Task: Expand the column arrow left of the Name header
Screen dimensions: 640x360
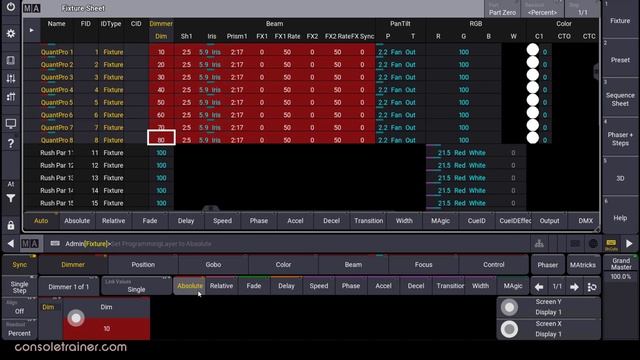Action: tap(31, 30)
